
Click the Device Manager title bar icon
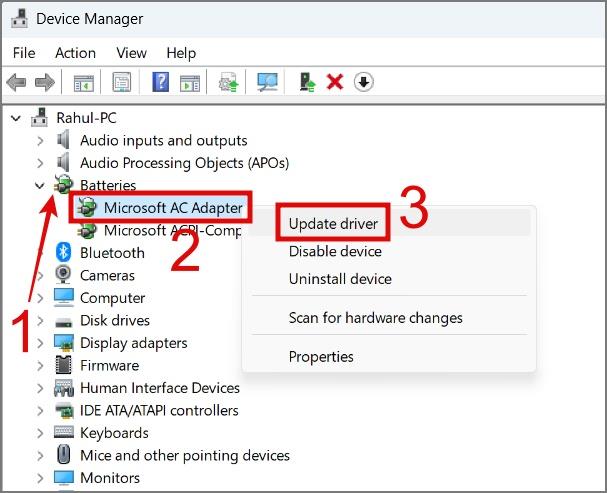pyautogui.click(x=19, y=18)
